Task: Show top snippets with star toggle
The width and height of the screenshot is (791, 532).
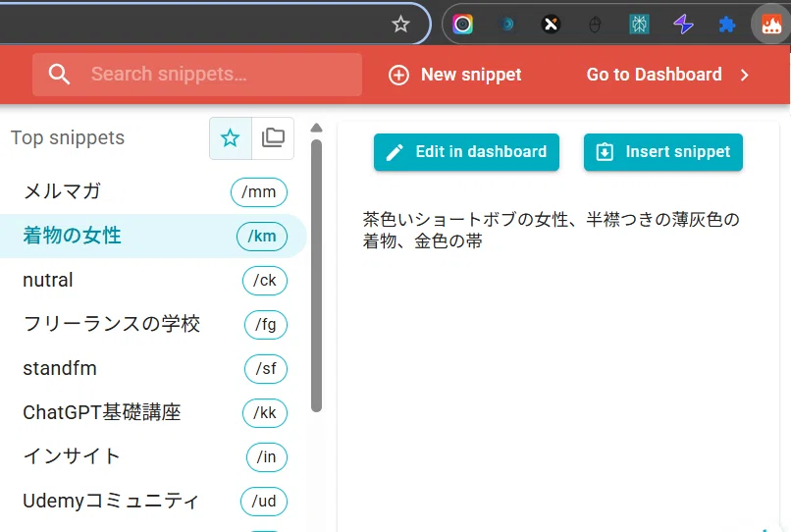Action: tap(231, 137)
